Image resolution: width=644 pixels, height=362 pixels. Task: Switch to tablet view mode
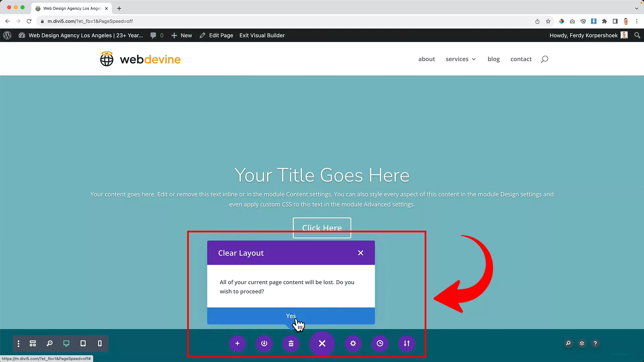pyautogui.click(x=83, y=343)
